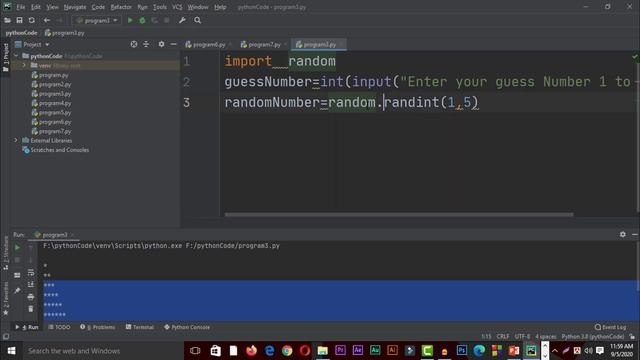The height and width of the screenshot is (360, 640).
Task: Toggle the Run tool window button
Action: click(x=27, y=327)
